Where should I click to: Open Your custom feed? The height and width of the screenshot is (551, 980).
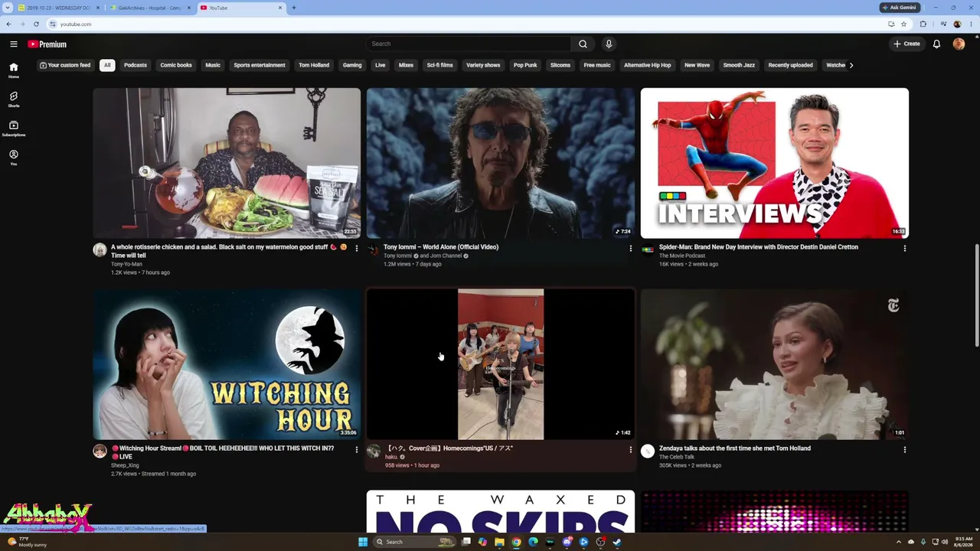[x=65, y=65]
